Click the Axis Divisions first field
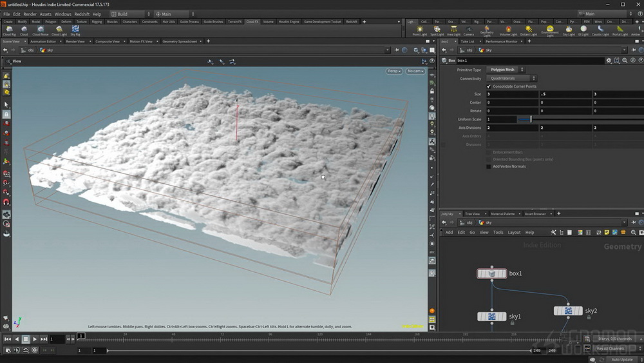The width and height of the screenshot is (644, 363). pyautogui.click(x=512, y=128)
